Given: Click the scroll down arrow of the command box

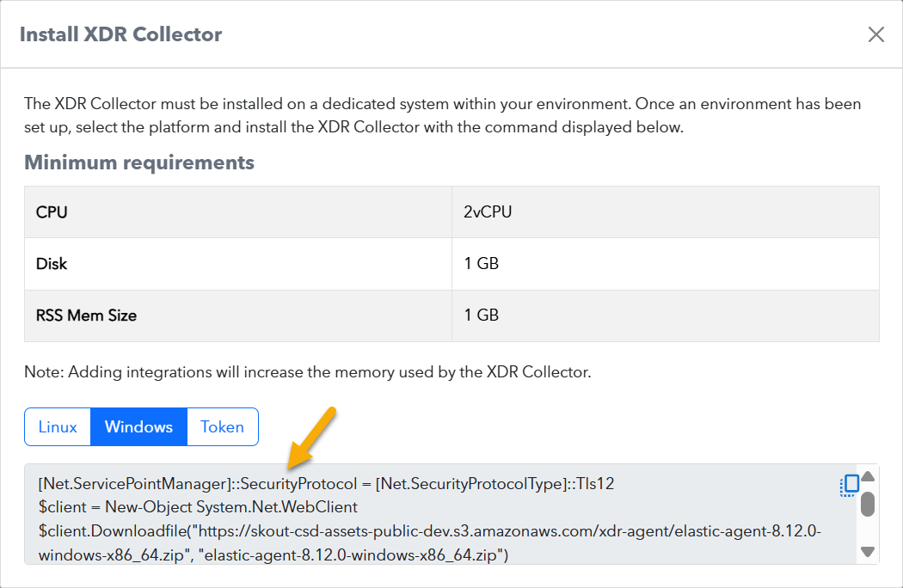Looking at the screenshot, I should 868,552.
